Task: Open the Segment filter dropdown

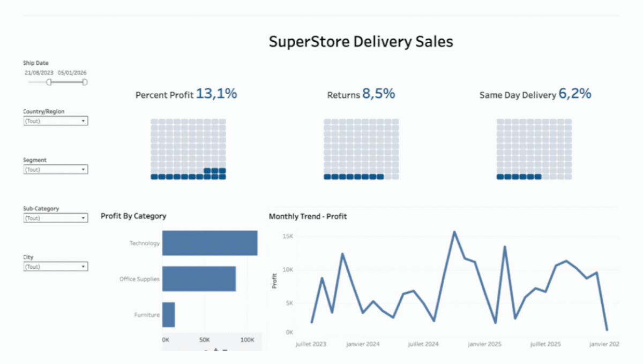Action: tap(56, 170)
